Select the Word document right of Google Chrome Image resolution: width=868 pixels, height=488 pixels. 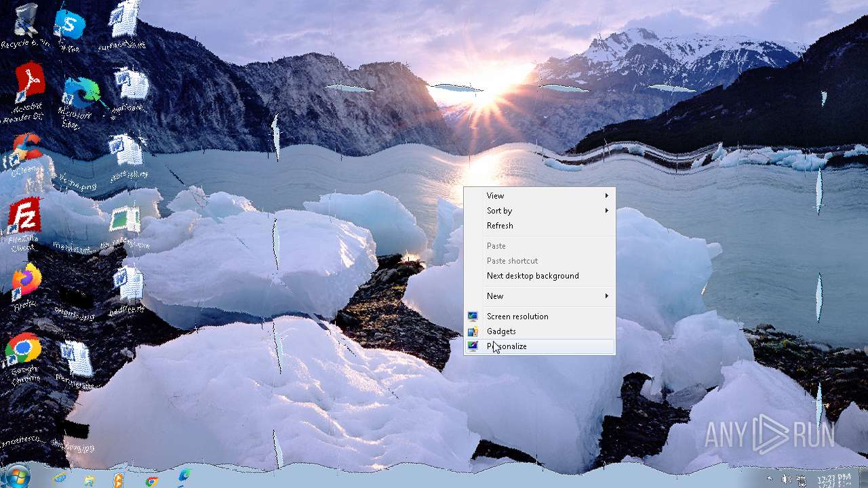pos(76,365)
